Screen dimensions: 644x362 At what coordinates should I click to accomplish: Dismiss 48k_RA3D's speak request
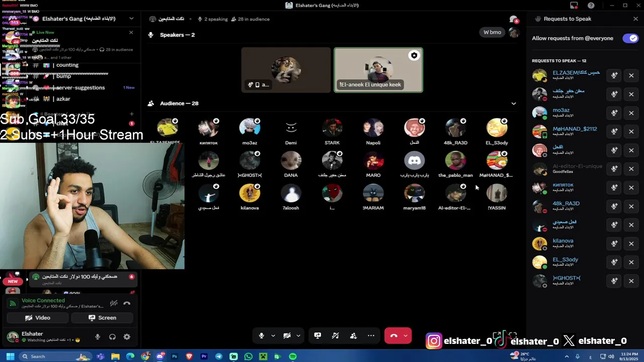[x=631, y=206]
